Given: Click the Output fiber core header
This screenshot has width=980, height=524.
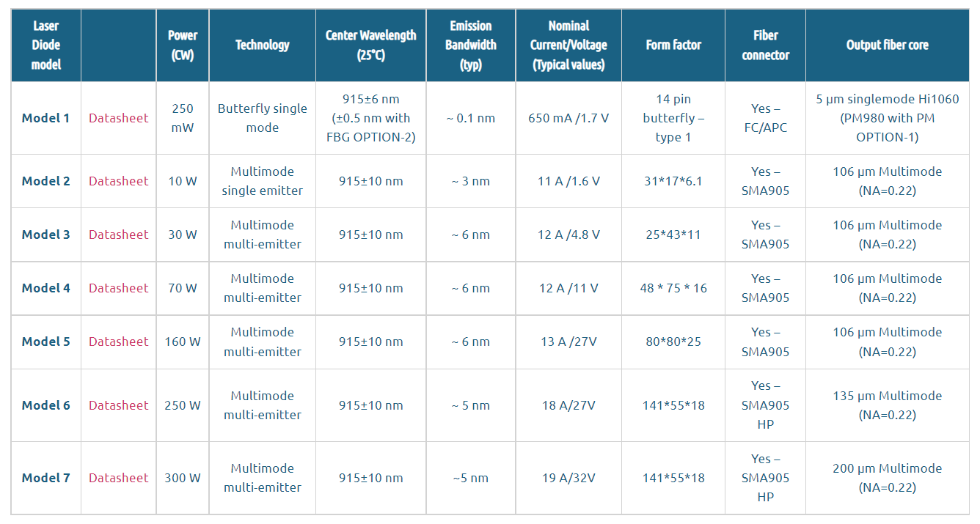Looking at the screenshot, I should [x=887, y=45].
